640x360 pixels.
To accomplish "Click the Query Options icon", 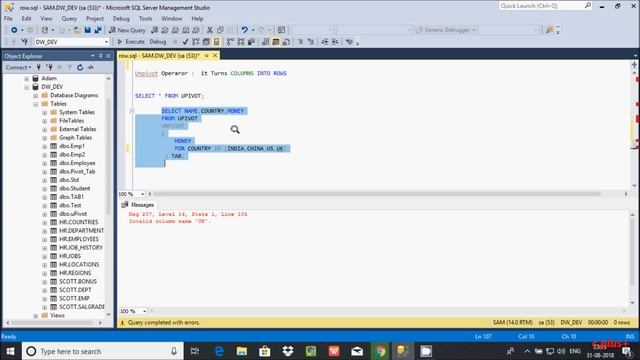I will tap(207, 42).
